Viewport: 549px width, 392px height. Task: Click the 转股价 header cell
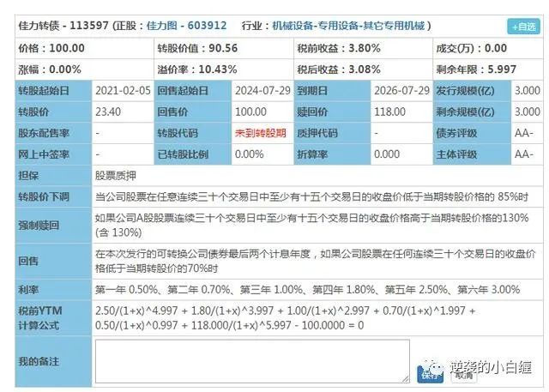53,112
